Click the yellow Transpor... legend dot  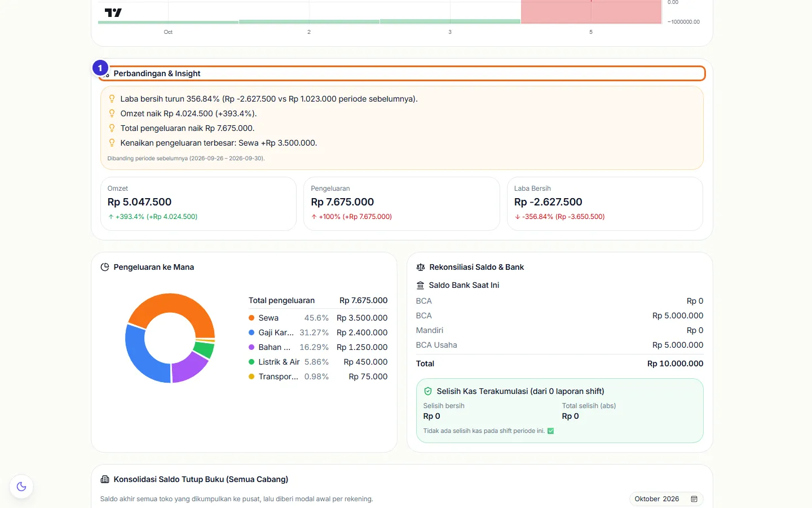[x=251, y=376]
